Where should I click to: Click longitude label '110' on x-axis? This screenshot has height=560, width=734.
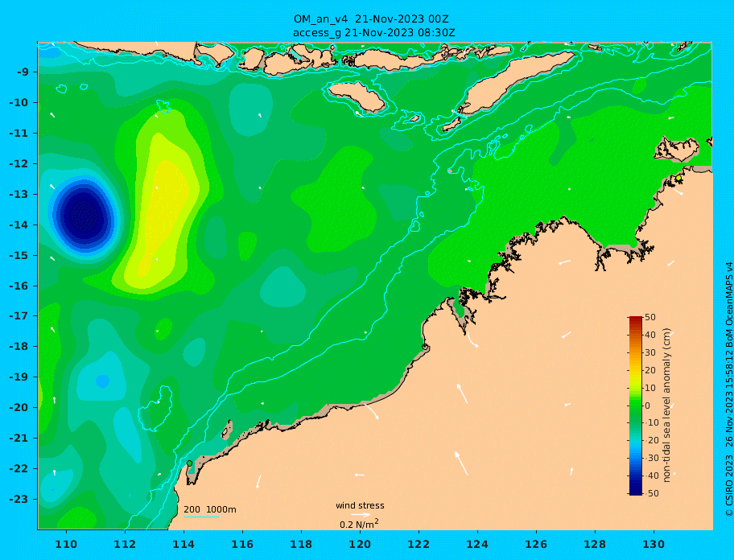[66, 544]
